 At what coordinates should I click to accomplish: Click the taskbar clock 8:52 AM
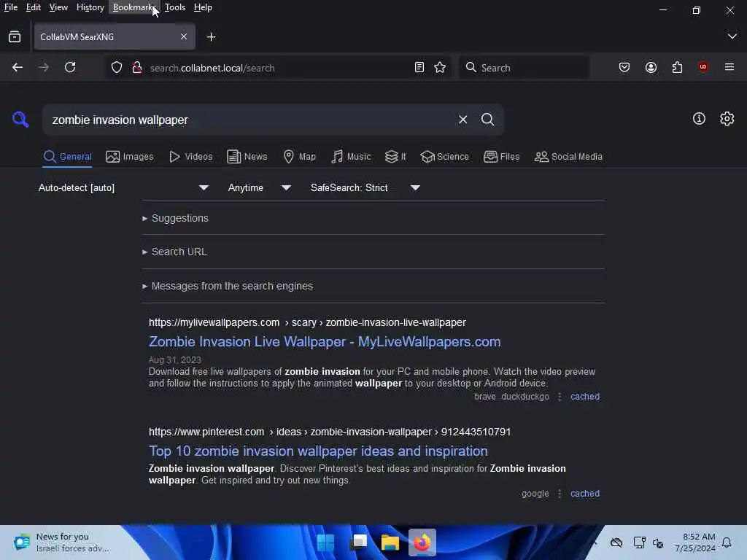[x=694, y=542]
